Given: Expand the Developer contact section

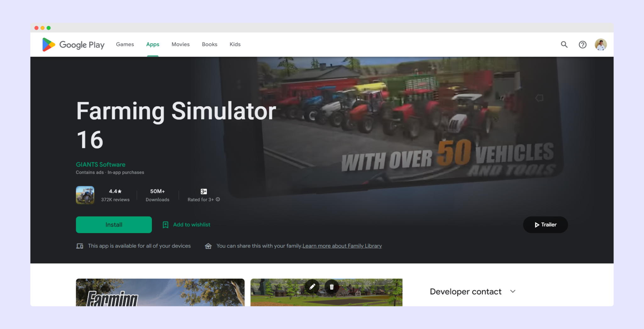Looking at the screenshot, I should (x=513, y=292).
